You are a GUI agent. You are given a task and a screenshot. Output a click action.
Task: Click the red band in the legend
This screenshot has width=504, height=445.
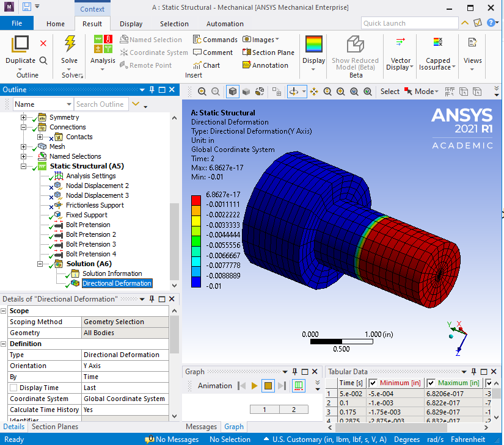pyautogui.click(x=196, y=200)
